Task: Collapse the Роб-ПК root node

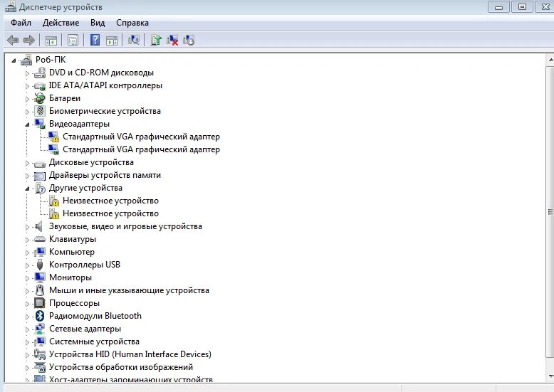Action: 14,60
